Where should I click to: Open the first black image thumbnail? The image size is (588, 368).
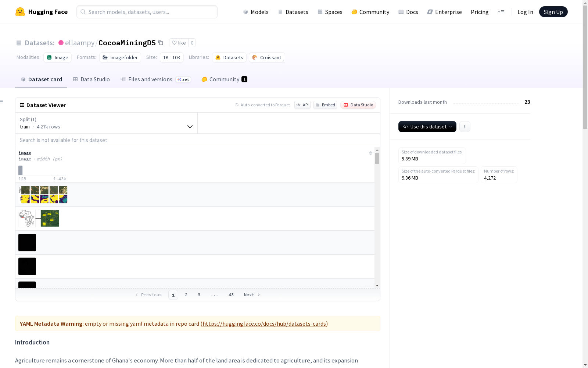click(27, 243)
